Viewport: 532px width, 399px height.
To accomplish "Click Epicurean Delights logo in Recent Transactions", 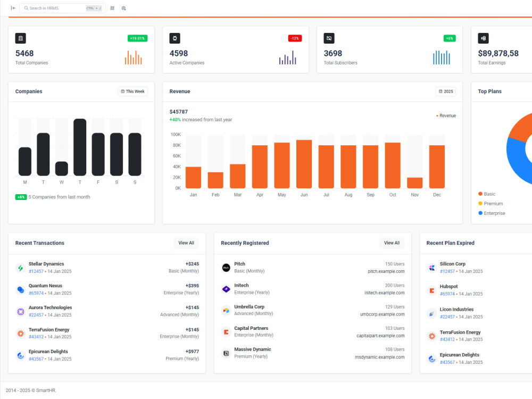I will tap(21, 355).
